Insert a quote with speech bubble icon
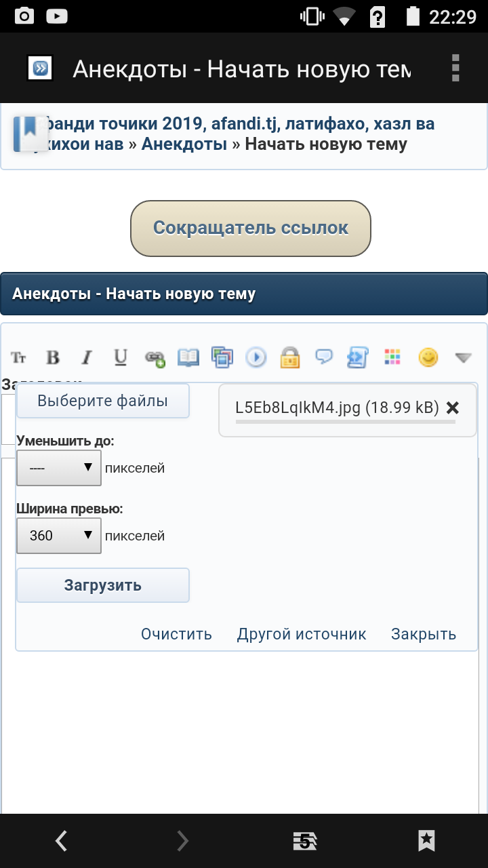This screenshot has height=868, width=488. pos(325,357)
